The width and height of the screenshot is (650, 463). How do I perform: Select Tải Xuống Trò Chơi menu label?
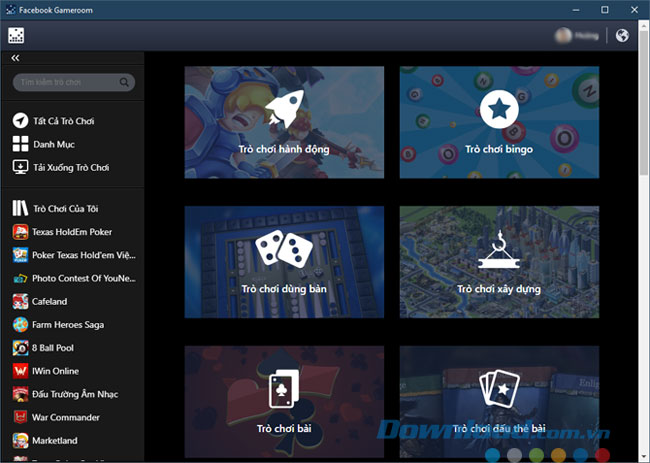[x=71, y=167]
